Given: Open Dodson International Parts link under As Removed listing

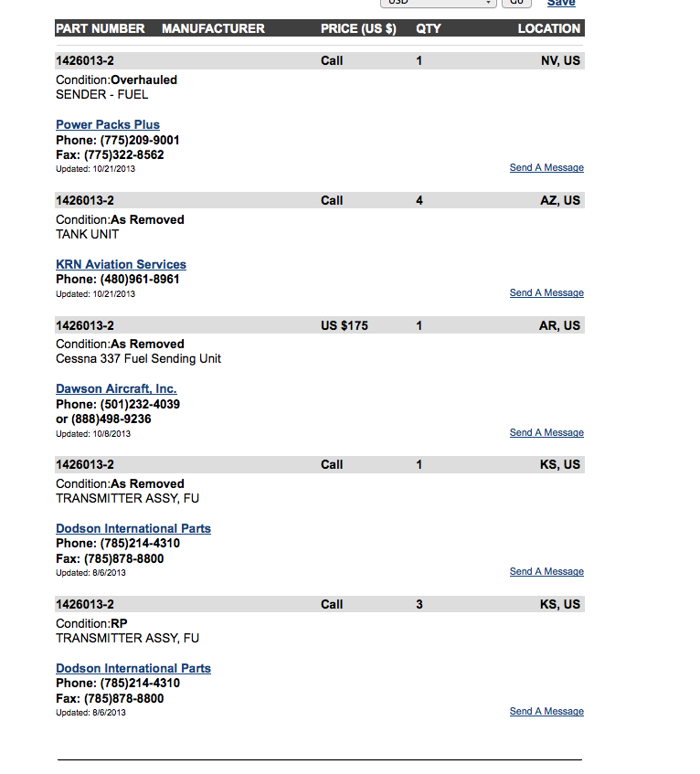Looking at the screenshot, I should coord(133,528).
